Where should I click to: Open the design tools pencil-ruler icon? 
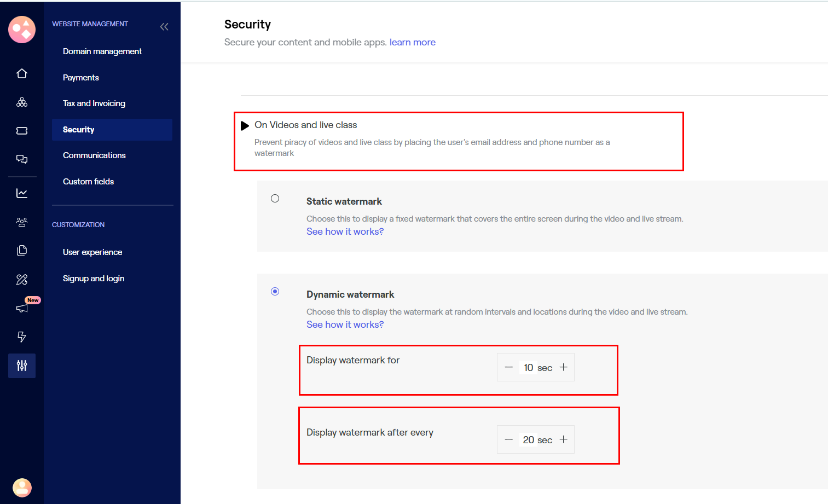point(22,280)
